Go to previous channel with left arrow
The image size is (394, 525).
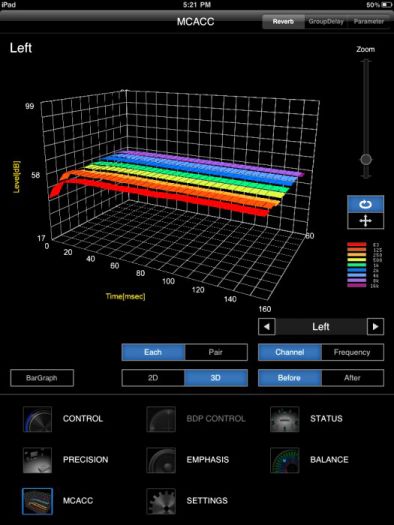click(x=267, y=326)
